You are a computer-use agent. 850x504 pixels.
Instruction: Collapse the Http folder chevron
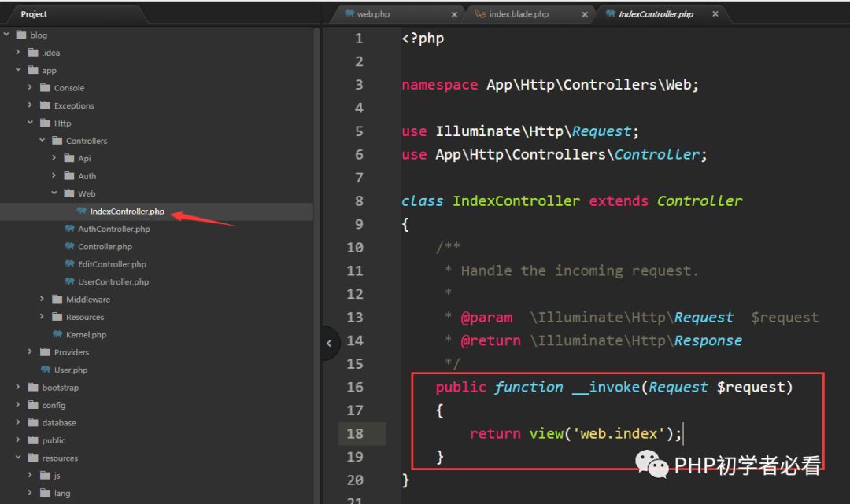click(30, 123)
